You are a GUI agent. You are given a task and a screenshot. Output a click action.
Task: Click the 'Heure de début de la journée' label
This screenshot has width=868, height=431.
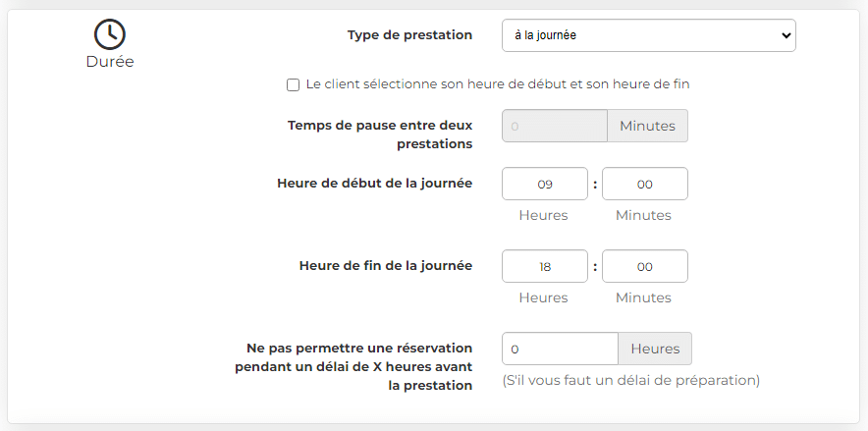coord(375,184)
